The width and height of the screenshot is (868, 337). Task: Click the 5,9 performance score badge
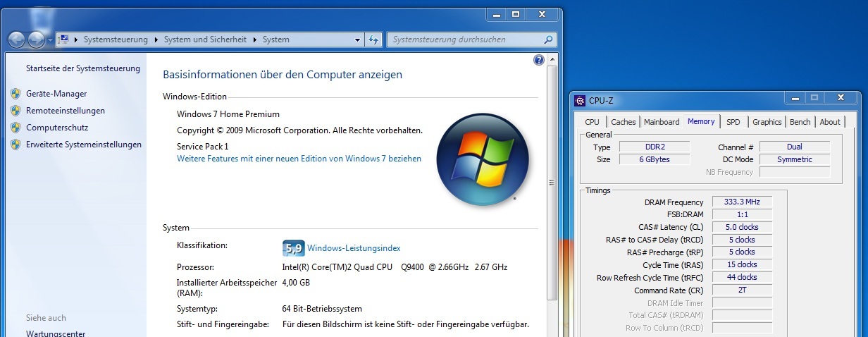point(293,248)
